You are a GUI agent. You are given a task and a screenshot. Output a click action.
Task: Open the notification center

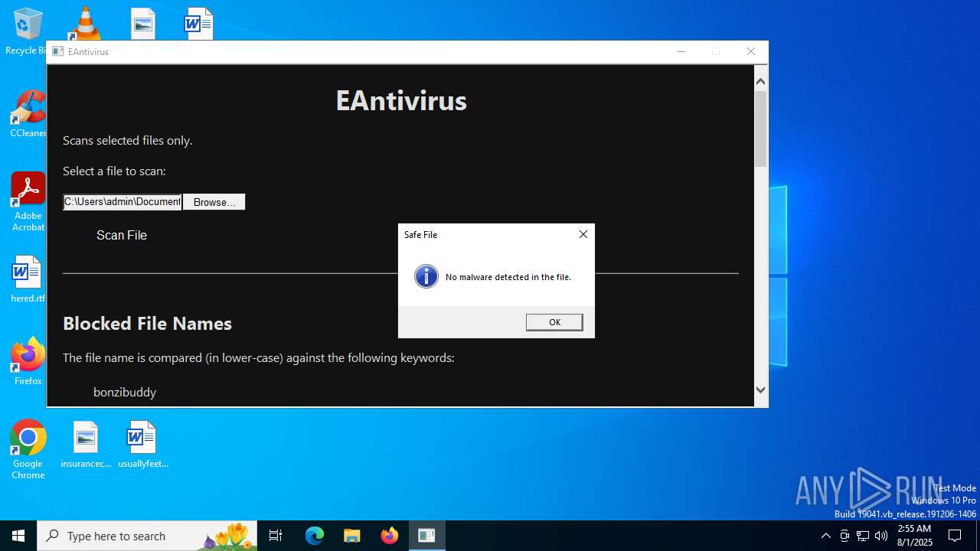coord(955,536)
